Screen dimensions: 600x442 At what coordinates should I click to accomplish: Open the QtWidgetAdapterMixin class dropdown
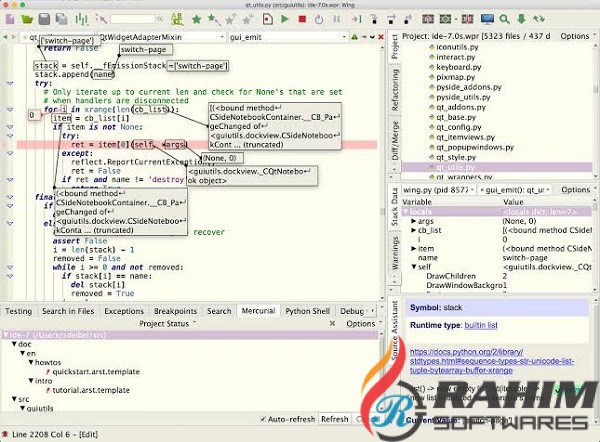(x=162, y=37)
